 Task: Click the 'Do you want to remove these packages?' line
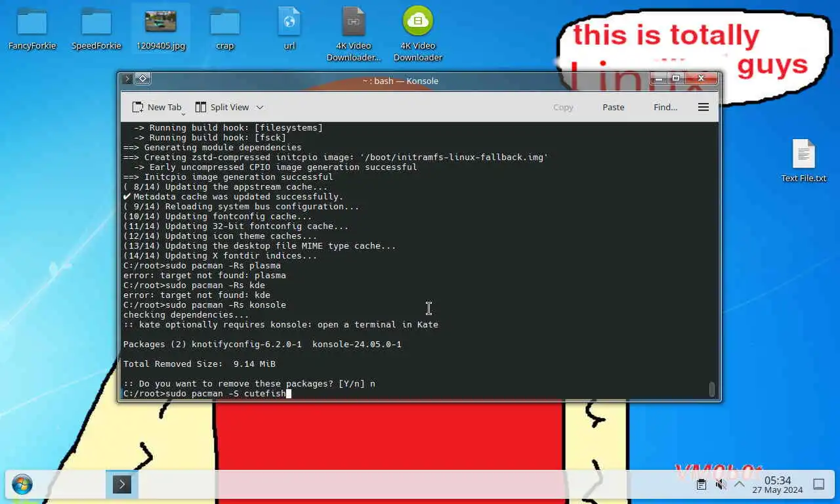(x=249, y=384)
